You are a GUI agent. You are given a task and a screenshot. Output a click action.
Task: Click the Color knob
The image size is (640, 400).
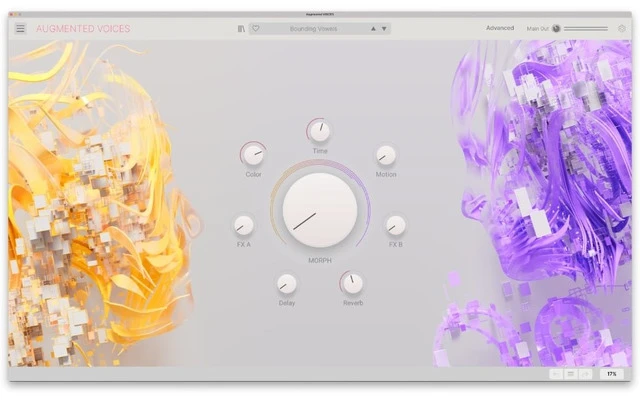253,155
